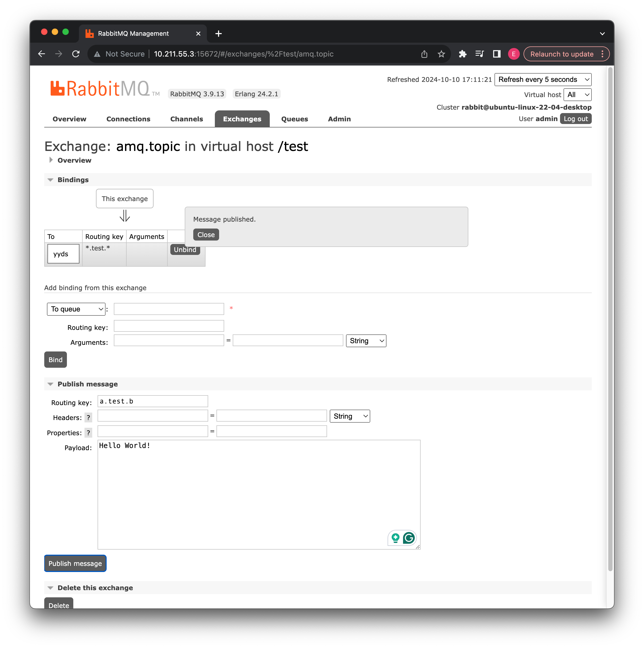
Task: Collapse the Publish message section
Action: coord(87,384)
